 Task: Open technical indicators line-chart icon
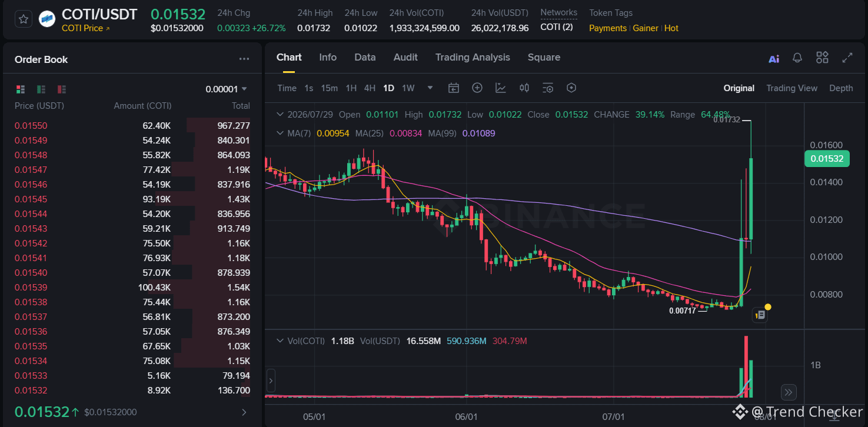pyautogui.click(x=501, y=88)
